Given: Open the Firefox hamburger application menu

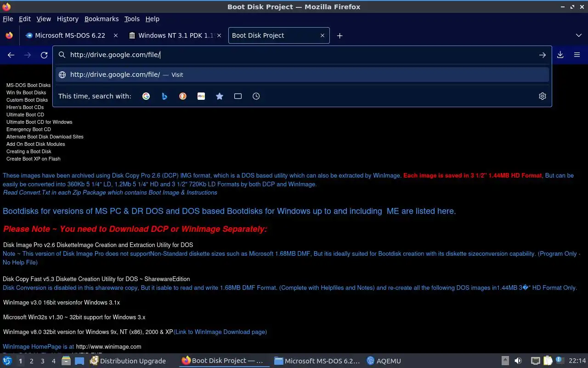Looking at the screenshot, I should click(577, 55).
